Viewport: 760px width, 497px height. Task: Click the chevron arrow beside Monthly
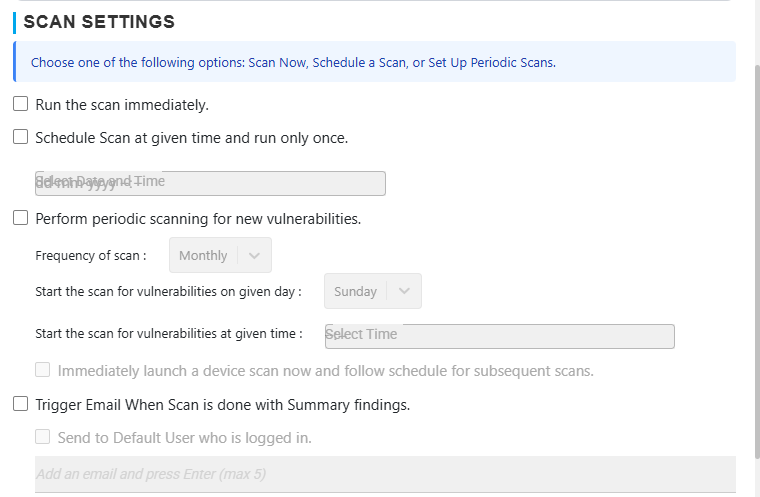point(254,255)
